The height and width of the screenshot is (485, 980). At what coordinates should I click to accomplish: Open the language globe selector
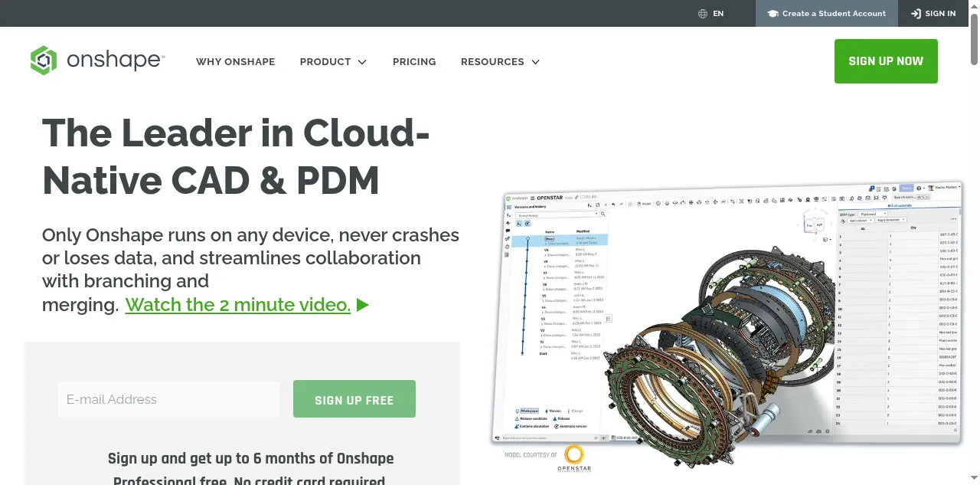(x=710, y=13)
